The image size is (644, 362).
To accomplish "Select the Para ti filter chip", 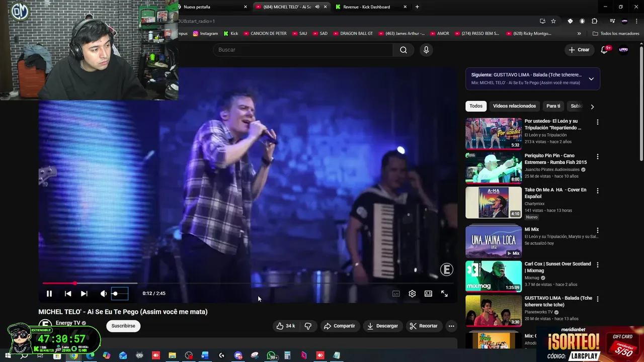I will tap(553, 106).
